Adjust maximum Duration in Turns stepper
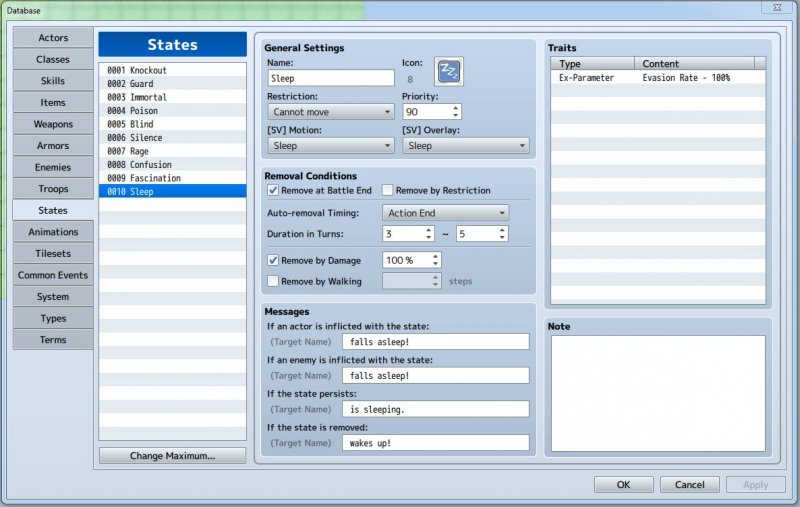This screenshot has width=800, height=507. [x=503, y=234]
